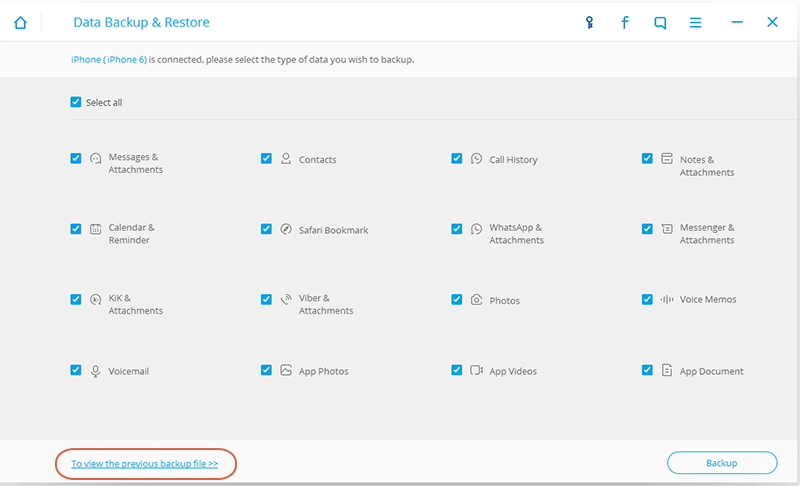Toggle Notes & Attachments checkbox

(x=647, y=158)
